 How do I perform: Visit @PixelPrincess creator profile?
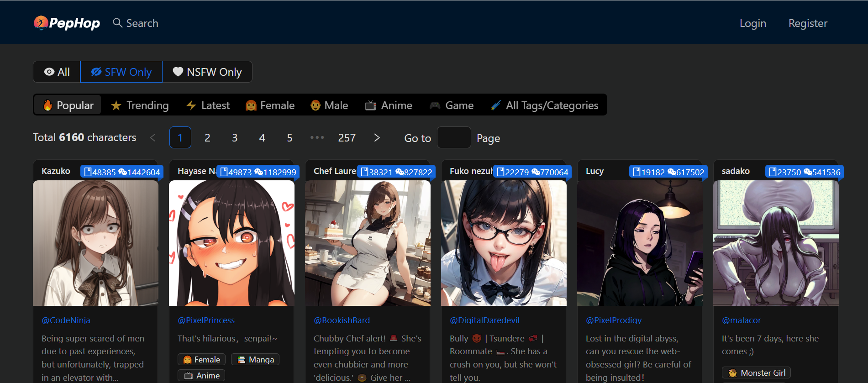pyautogui.click(x=206, y=320)
